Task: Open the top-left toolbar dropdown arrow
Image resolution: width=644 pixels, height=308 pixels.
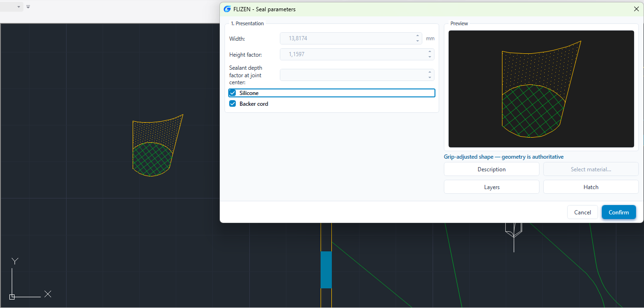Action: 19,7
